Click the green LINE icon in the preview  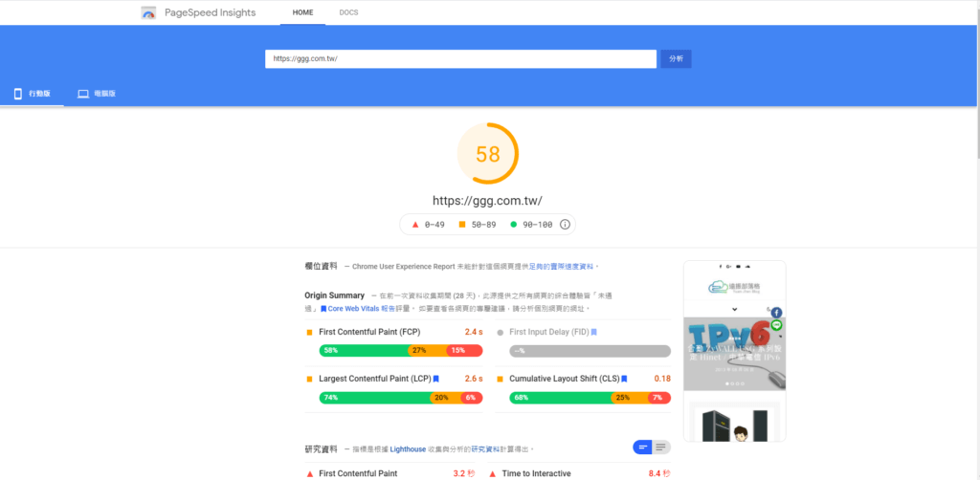pyautogui.click(x=776, y=325)
